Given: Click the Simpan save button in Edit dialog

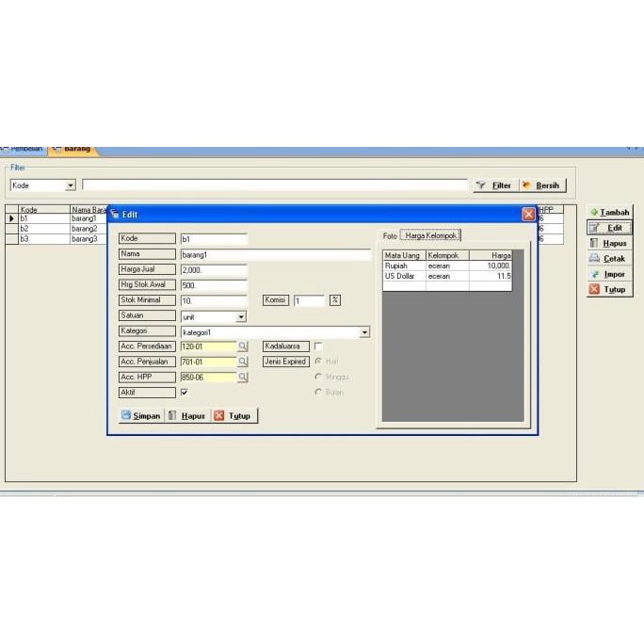Looking at the screenshot, I should pos(141,415).
